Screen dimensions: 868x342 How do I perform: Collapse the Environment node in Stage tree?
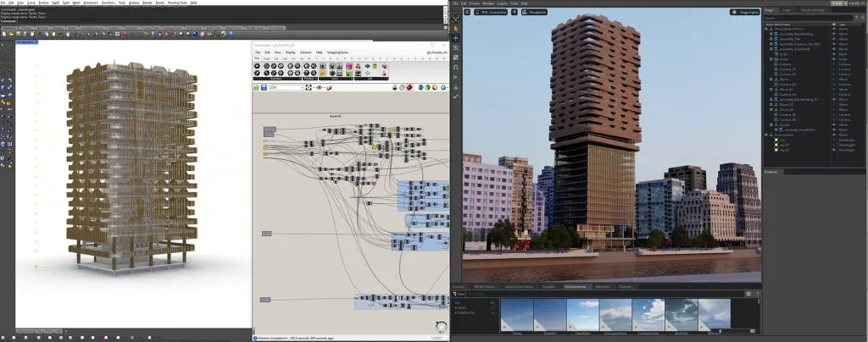766,135
